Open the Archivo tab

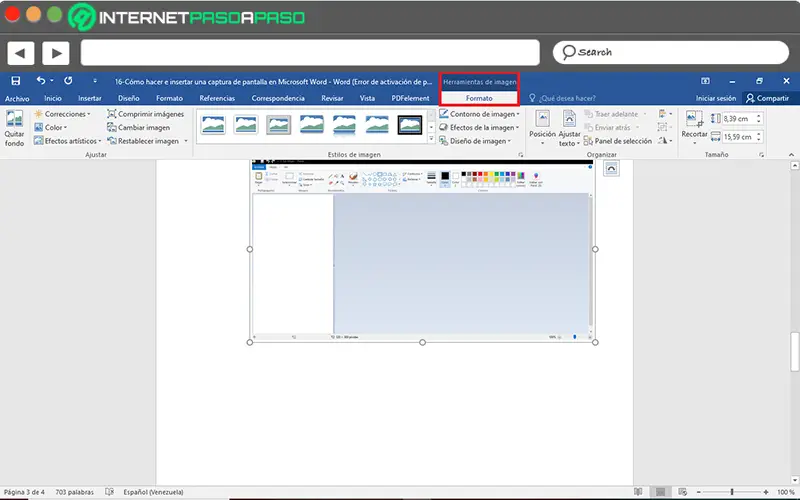coord(17,98)
